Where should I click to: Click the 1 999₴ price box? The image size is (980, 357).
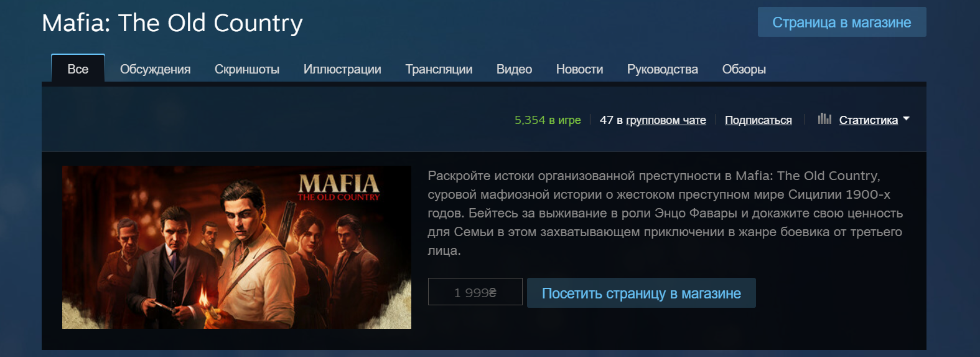pos(475,292)
